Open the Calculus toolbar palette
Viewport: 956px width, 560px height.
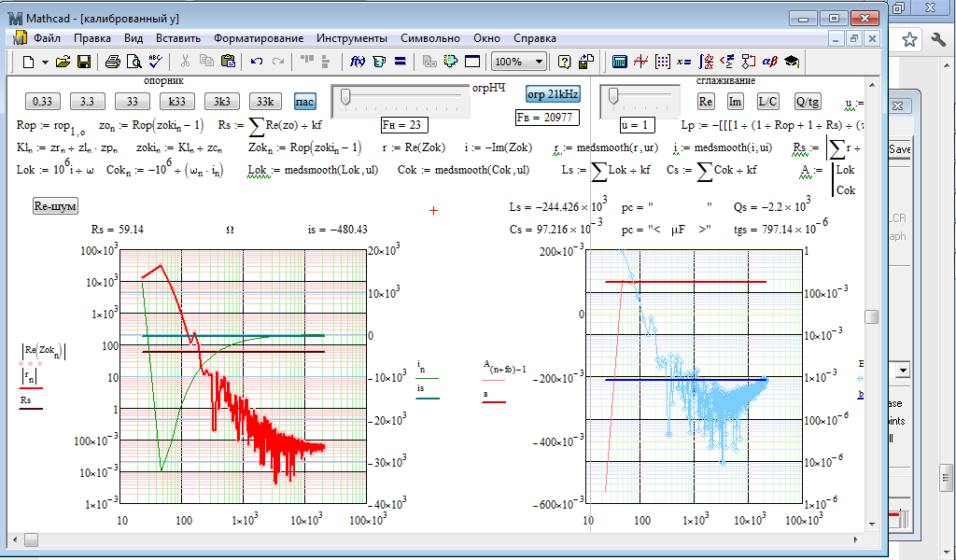pyautogui.click(x=707, y=62)
